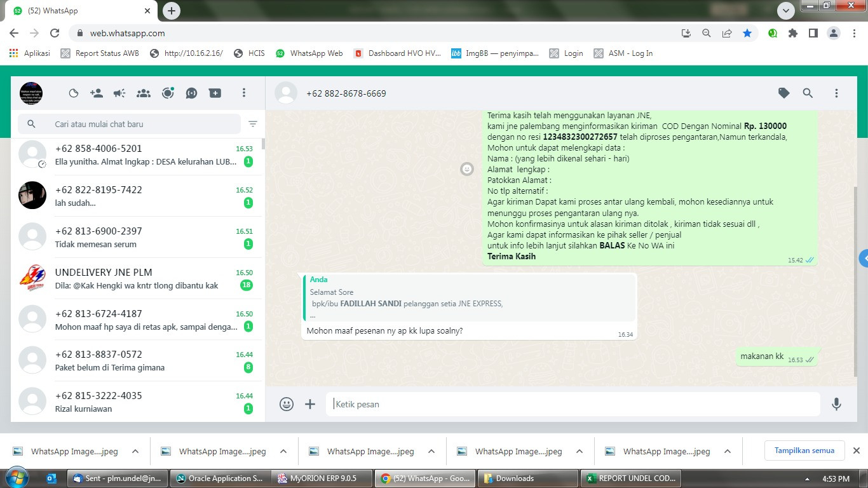Expand last WhatsApp Image download options
This screenshot has width=868, height=488.
[x=728, y=451]
